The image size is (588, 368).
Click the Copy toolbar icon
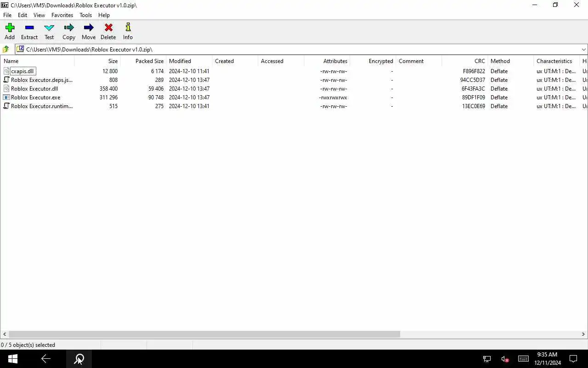point(69,28)
